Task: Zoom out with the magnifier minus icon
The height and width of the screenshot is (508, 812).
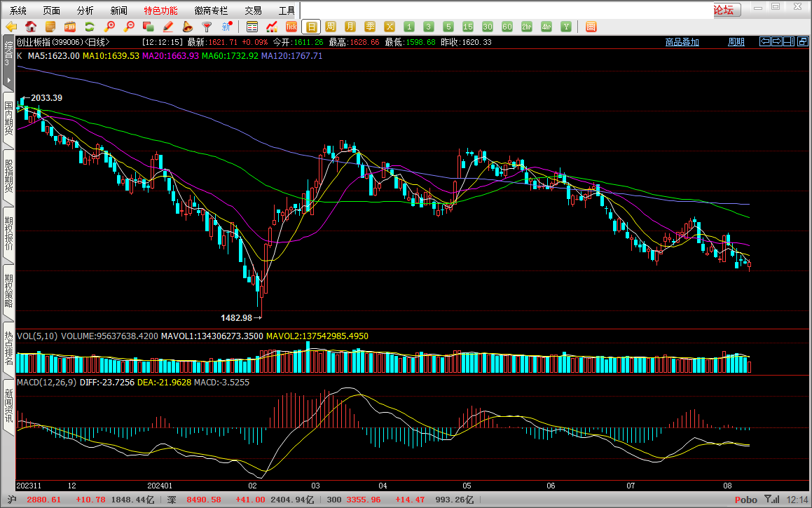Action: point(129,27)
